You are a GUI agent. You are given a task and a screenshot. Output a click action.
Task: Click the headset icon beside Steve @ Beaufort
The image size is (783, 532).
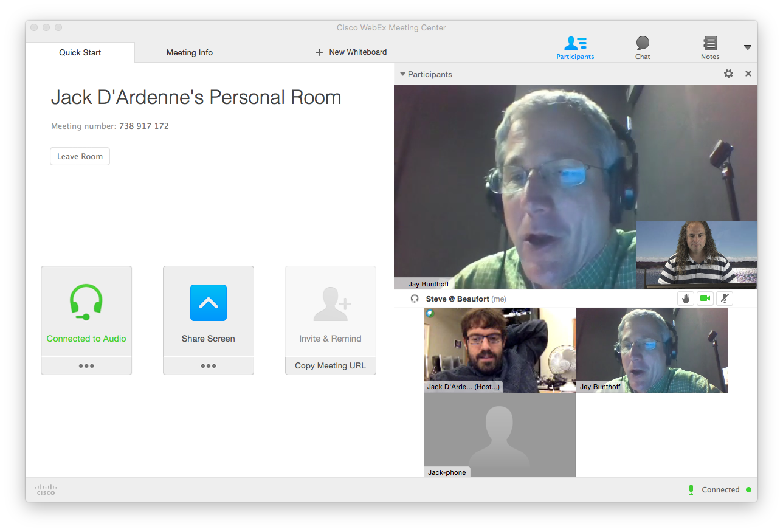(415, 299)
